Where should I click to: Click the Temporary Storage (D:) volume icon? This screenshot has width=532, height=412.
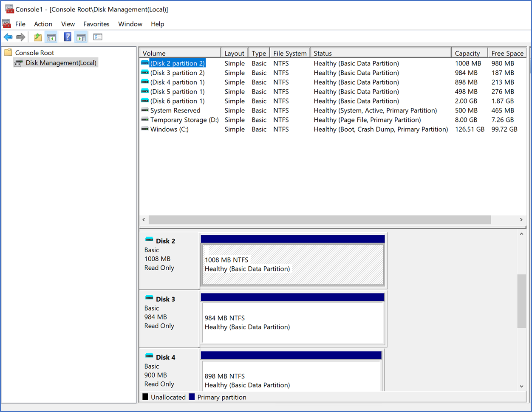(145, 120)
